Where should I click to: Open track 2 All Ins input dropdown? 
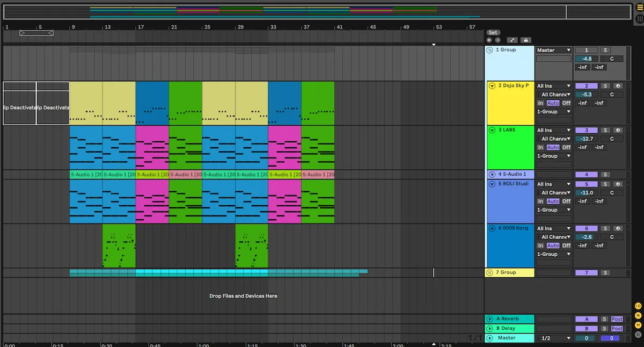point(554,86)
